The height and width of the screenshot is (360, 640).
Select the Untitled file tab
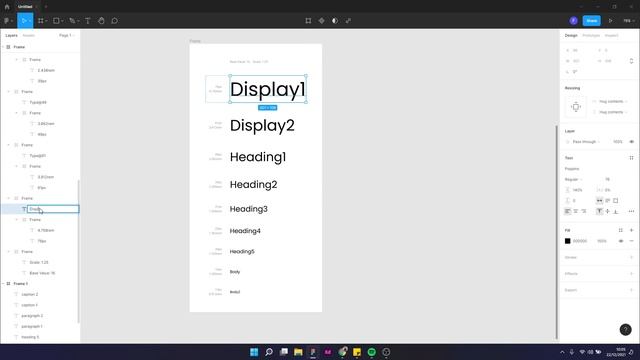coord(25,7)
